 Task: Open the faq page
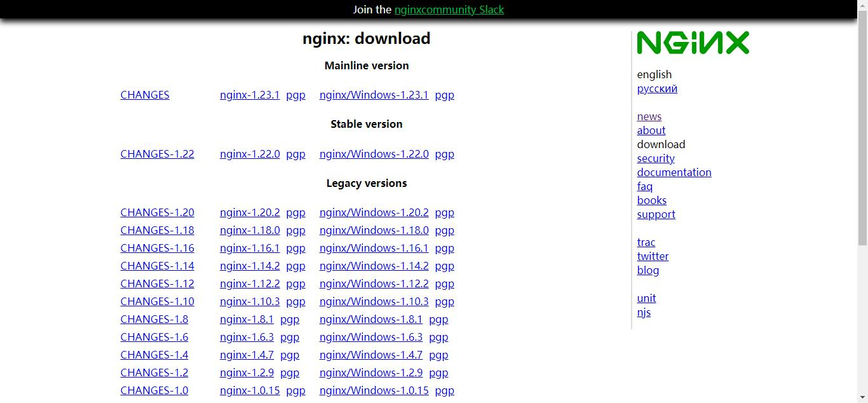645,186
